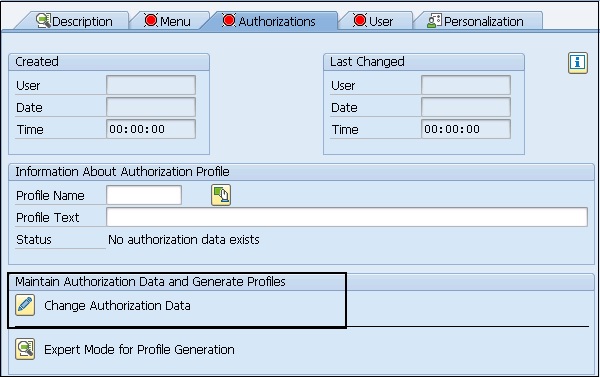Open the User tab

tap(374, 21)
